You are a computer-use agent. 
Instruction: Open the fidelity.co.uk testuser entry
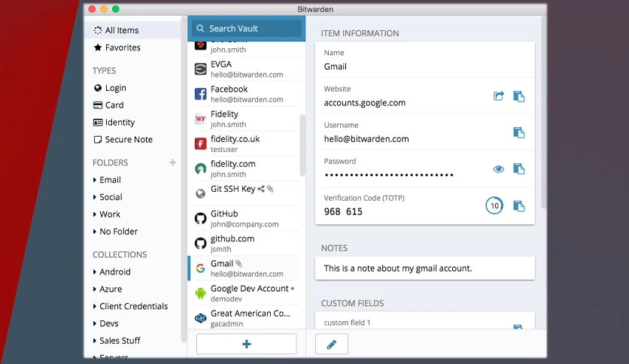tap(246, 144)
